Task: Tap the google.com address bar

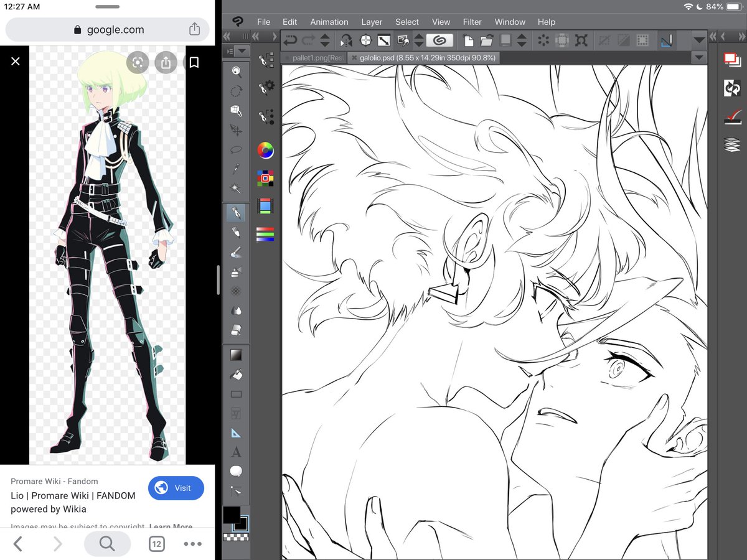Action: tap(108, 29)
